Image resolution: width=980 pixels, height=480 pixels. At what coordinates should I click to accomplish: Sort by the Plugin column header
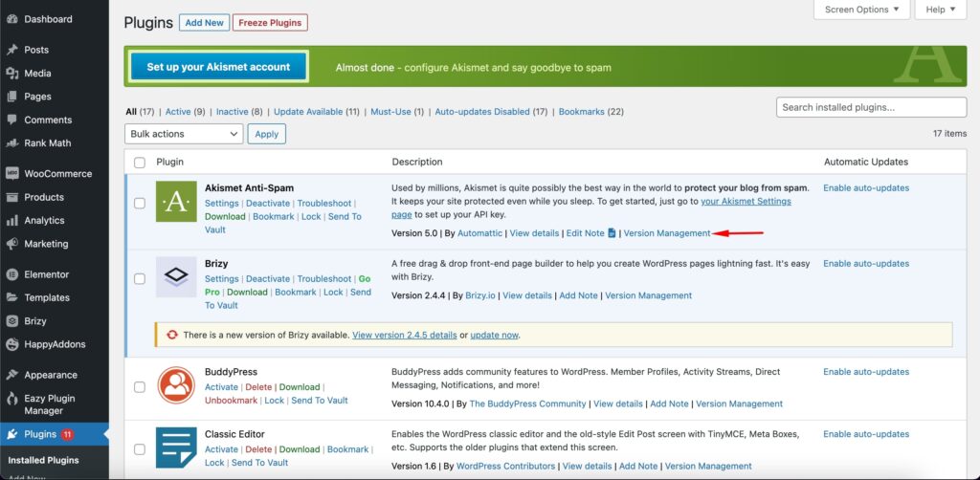coord(170,162)
